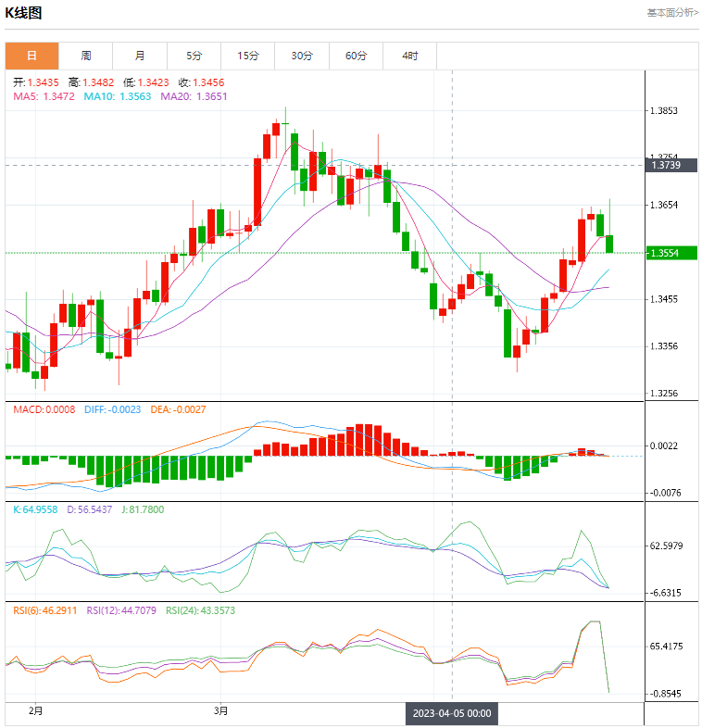
Task: Click the J: 81.7800 KDJ label
Action: (143, 509)
